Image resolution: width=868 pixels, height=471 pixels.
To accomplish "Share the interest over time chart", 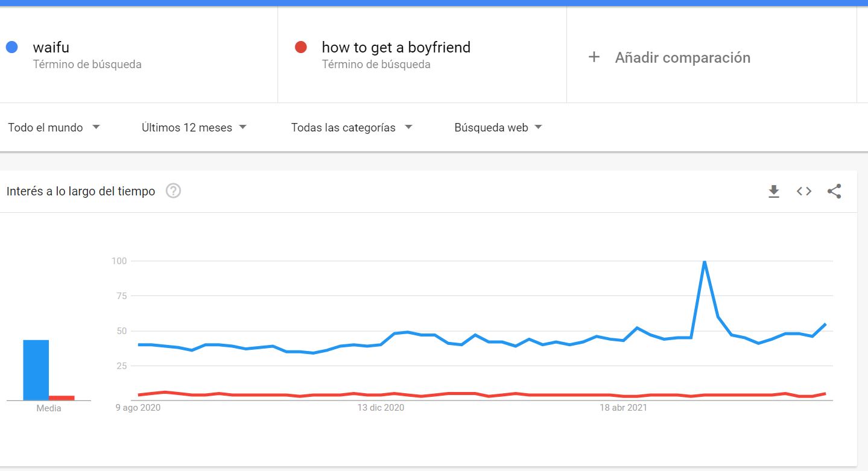I will point(834,191).
